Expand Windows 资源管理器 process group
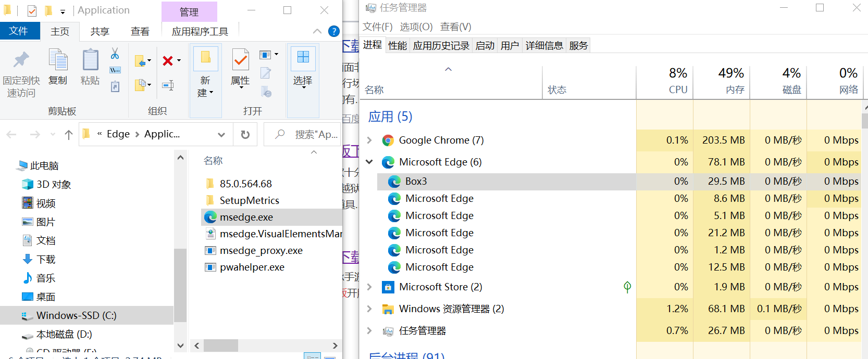 pyautogui.click(x=369, y=309)
